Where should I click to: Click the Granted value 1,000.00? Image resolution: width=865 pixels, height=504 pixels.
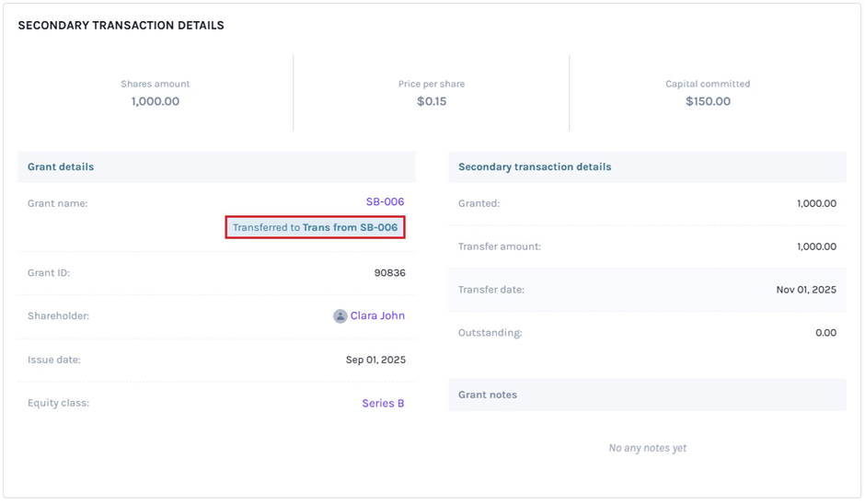(816, 203)
